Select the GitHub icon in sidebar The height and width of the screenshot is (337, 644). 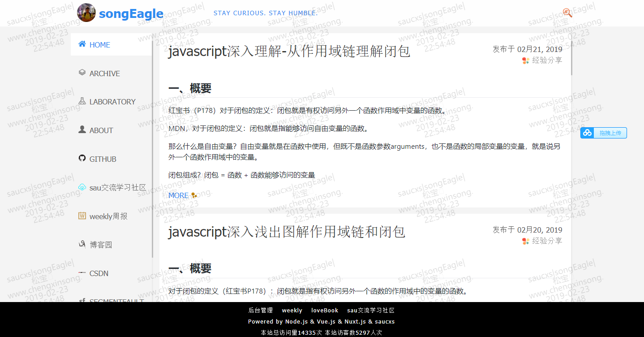click(82, 159)
